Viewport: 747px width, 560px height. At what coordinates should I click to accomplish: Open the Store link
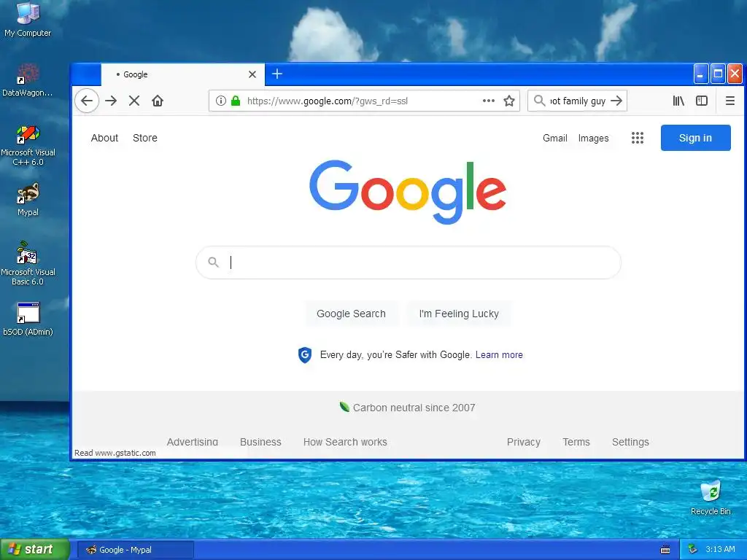click(x=145, y=138)
